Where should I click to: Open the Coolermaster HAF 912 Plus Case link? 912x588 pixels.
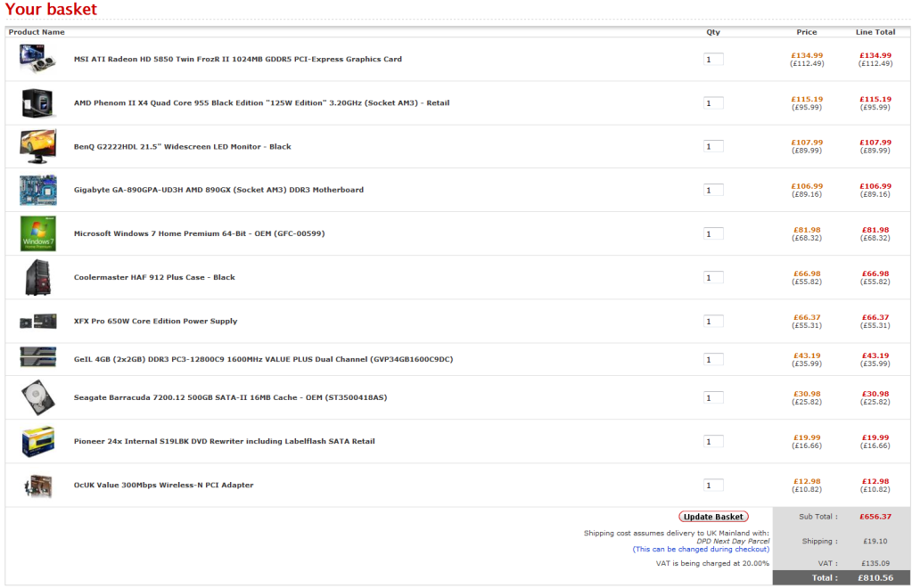(155, 277)
